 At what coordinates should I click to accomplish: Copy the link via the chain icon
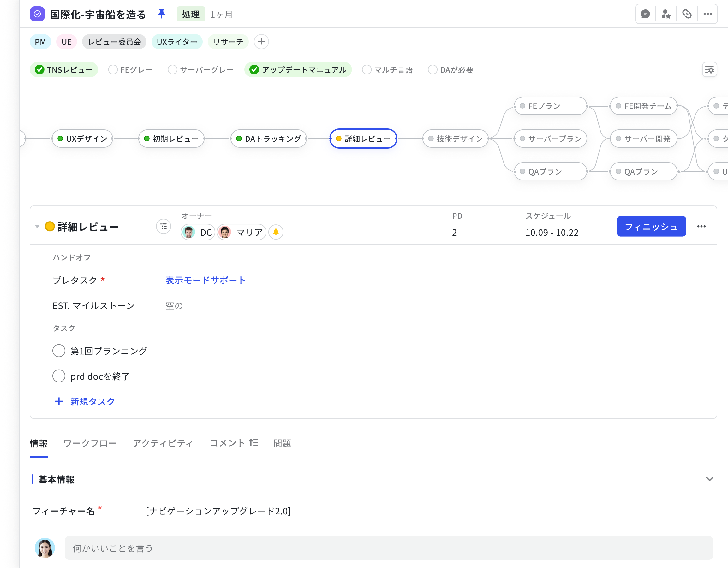[687, 14]
